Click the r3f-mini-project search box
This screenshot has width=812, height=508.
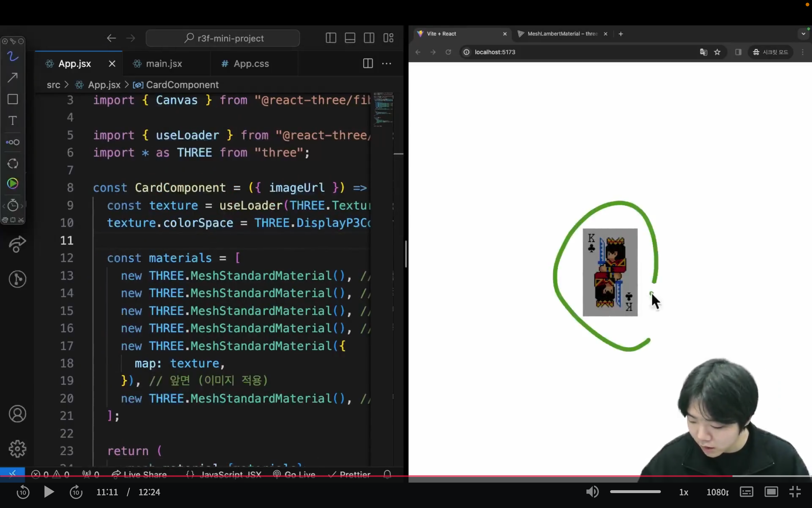[x=223, y=38]
